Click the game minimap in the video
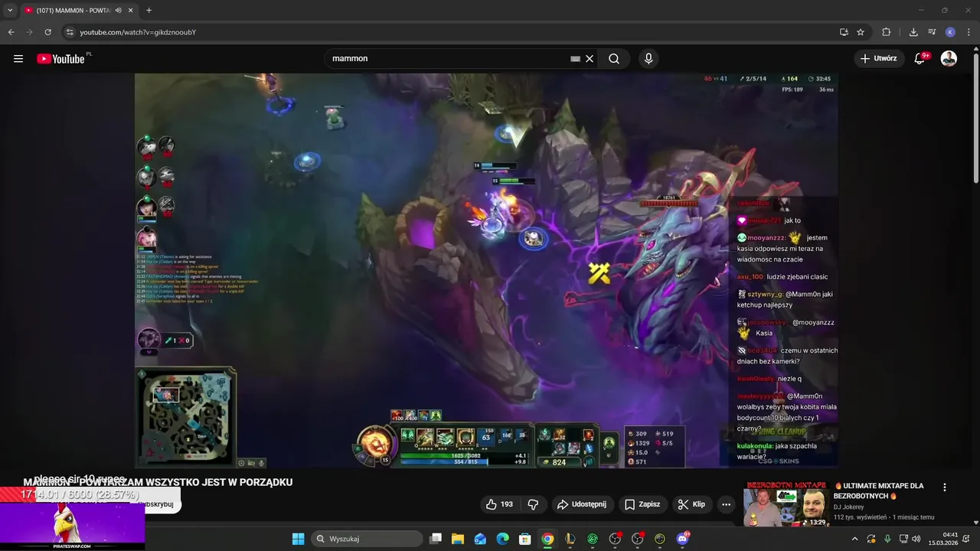Viewport: 980px width, 551px height. (186, 417)
